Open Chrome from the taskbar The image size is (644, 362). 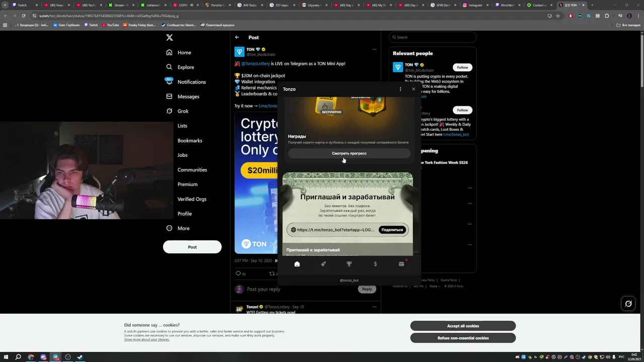(x=31, y=357)
